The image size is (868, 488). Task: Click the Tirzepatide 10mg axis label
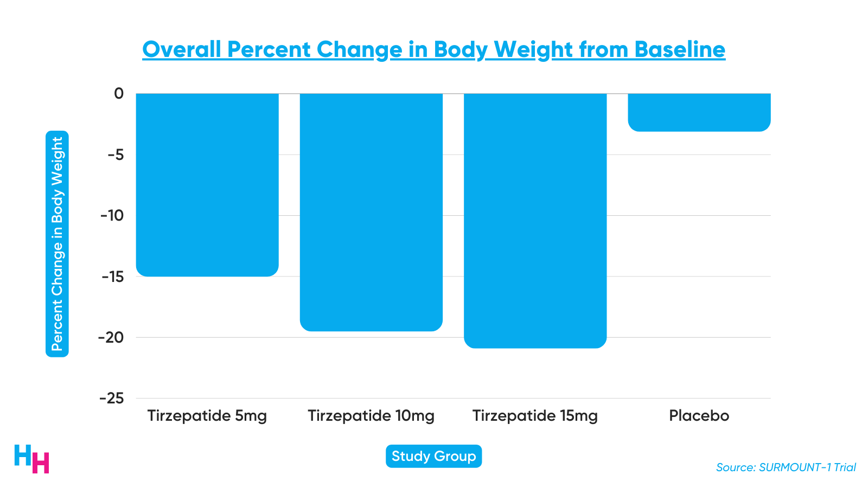click(x=371, y=416)
